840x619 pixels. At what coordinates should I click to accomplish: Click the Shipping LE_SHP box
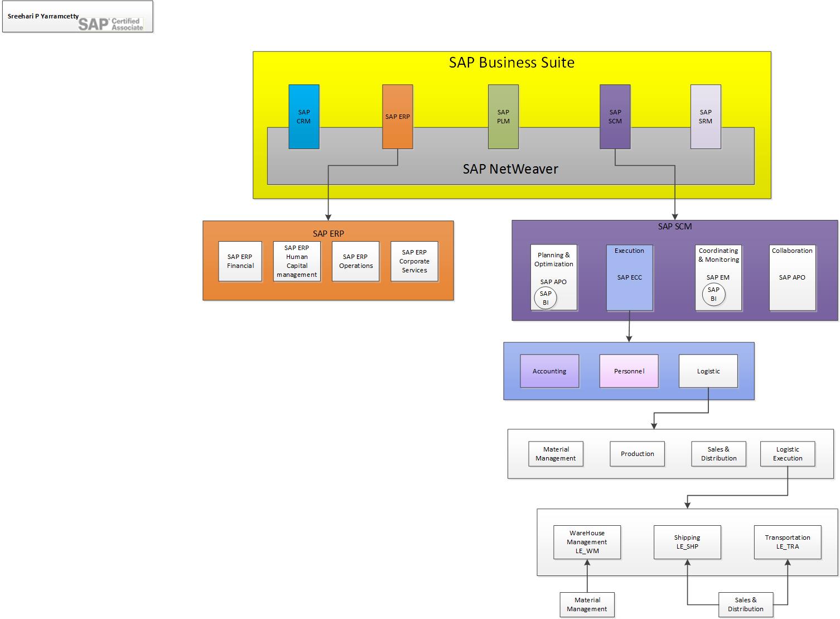687,542
